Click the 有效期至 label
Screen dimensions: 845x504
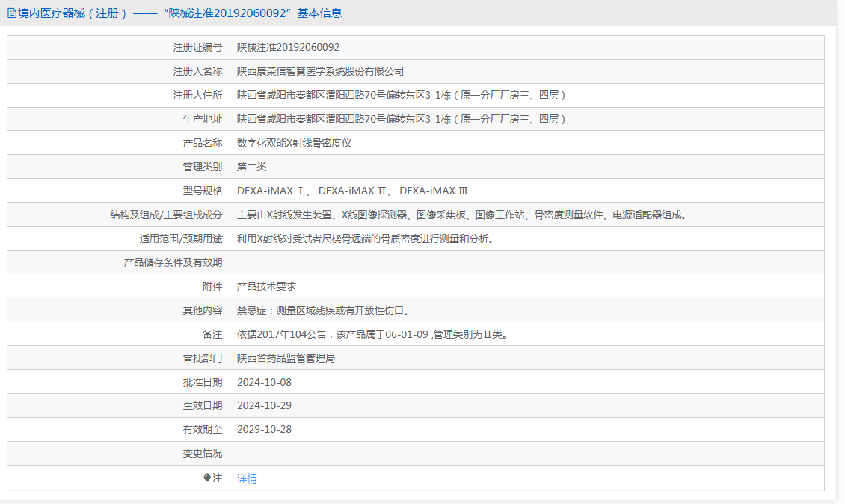(203, 429)
